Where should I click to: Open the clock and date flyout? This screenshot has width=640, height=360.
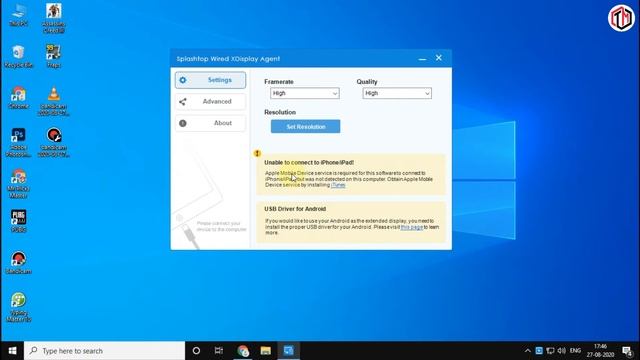(600, 351)
